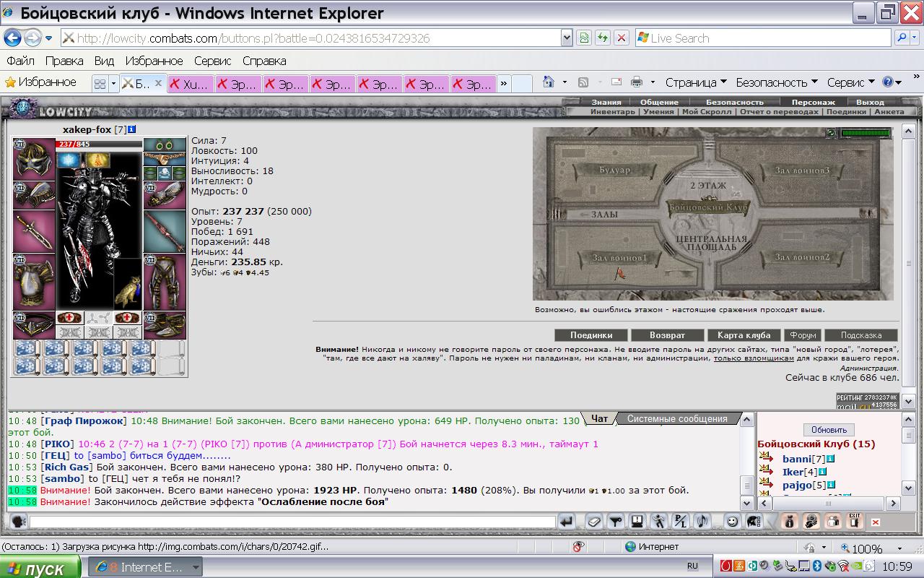Switch to the Хи... browser tab
The image size is (924, 578).
coord(191,84)
